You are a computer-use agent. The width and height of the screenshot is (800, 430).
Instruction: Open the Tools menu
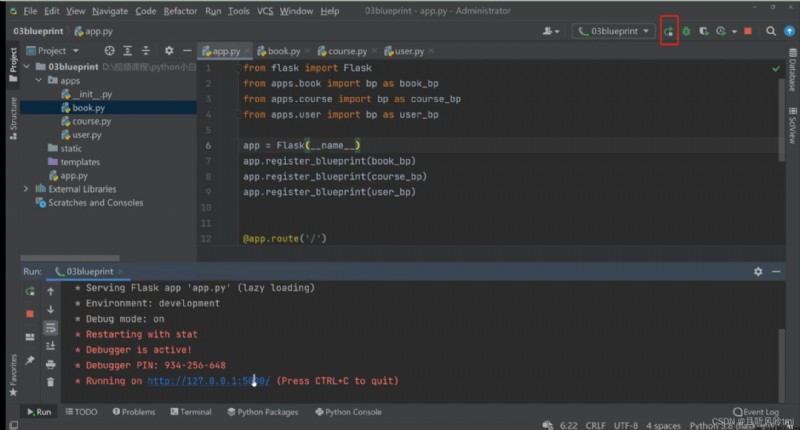click(238, 11)
